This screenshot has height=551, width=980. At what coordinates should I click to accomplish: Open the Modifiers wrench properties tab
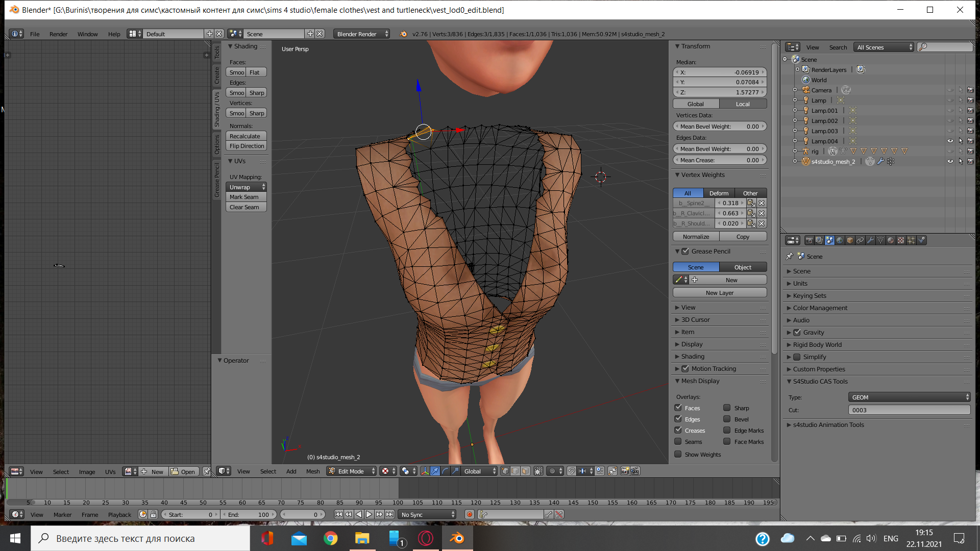pos(870,240)
